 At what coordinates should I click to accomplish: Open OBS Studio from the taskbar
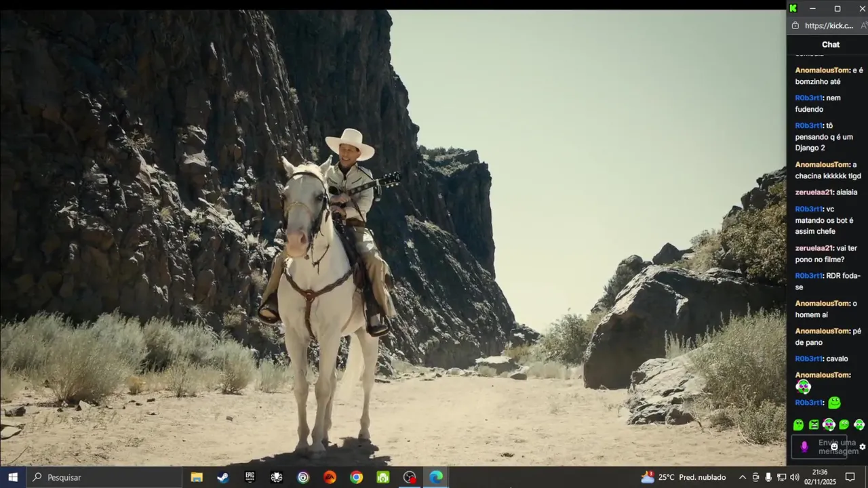pyautogui.click(x=410, y=477)
